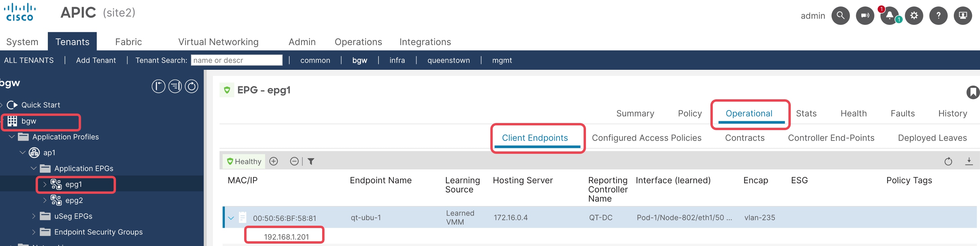Refresh the client endpoints table
The height and width of the screenshot is (246, 980).
(x=948, y=162)
